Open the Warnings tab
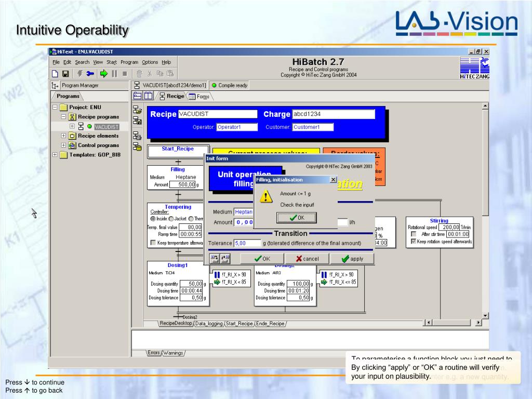The image size is (532, 399). (174, 353)
